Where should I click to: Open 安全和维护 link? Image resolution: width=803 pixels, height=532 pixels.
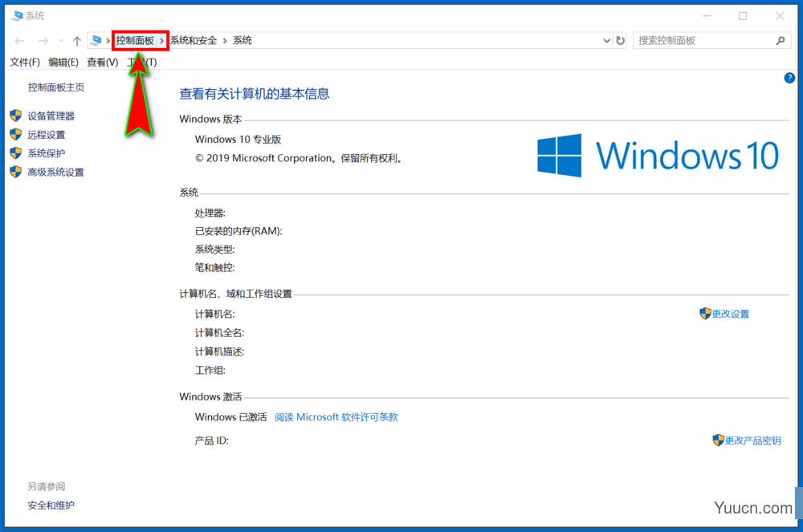coord(51,506)
